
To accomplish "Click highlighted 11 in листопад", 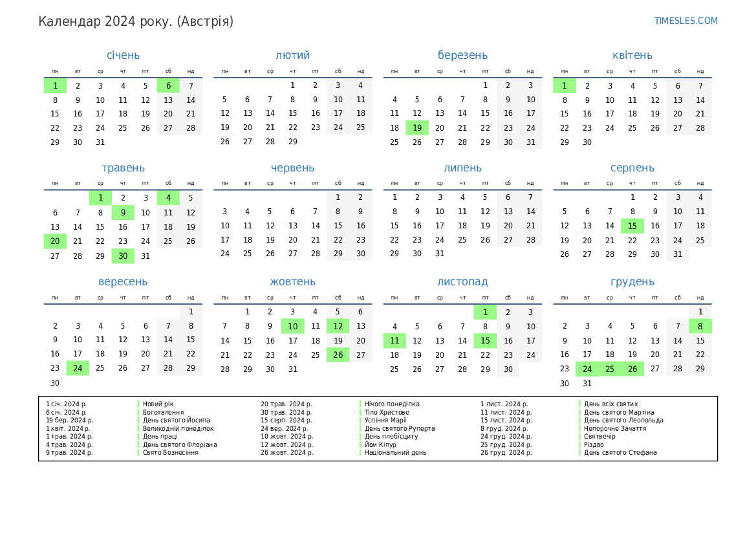I will click(394, 340).
